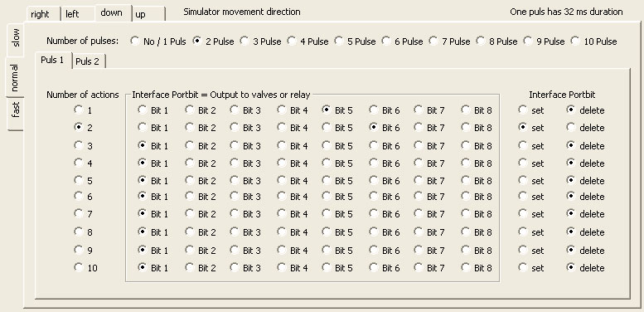Select Bit 1 in action row 1

click(142, 110)
